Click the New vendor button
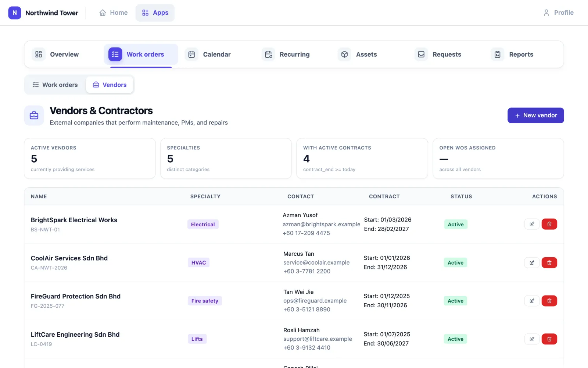Viewport: 588px width, 368px height. click(x=536, y=116)
